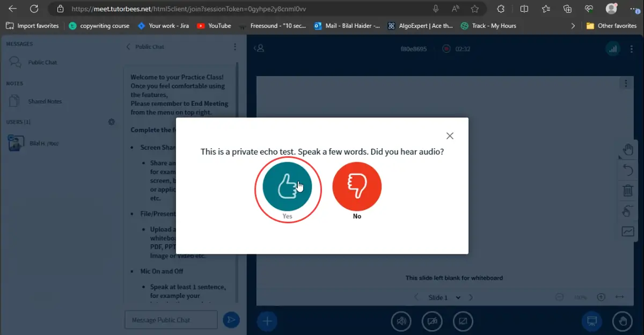Open Shared Notes in Notes sidebar
The height and width of the screenshot is (335, 644).
pos(45,101)
